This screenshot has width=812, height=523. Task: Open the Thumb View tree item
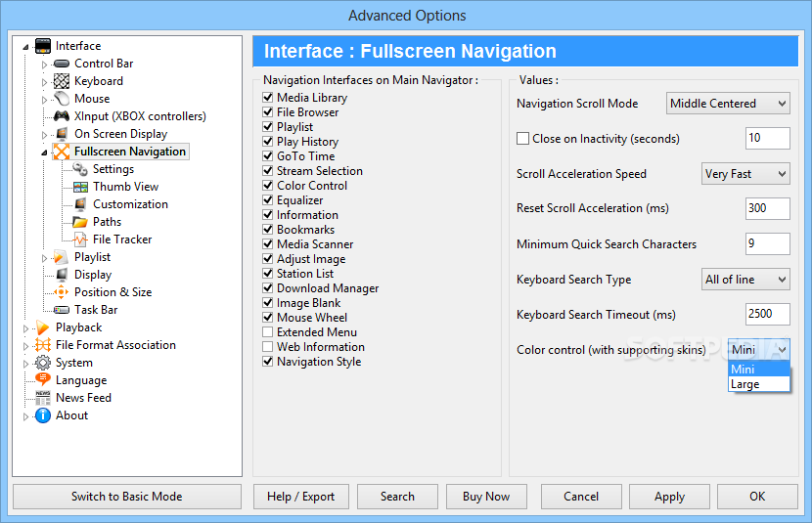(125, 187)
